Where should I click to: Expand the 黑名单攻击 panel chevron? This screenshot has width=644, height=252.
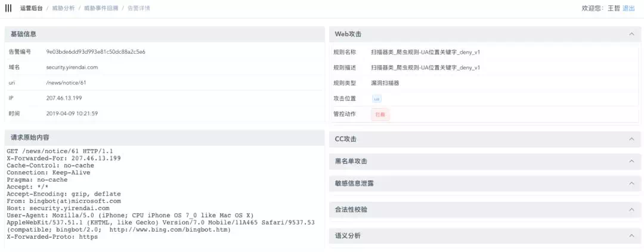coord(631,161)
